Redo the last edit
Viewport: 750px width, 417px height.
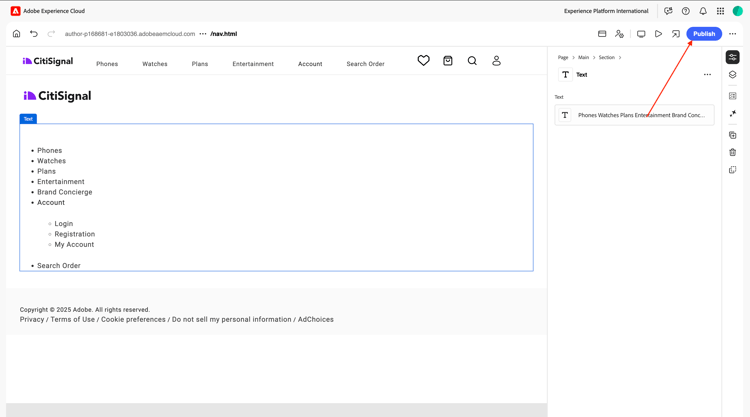point(51,33)
